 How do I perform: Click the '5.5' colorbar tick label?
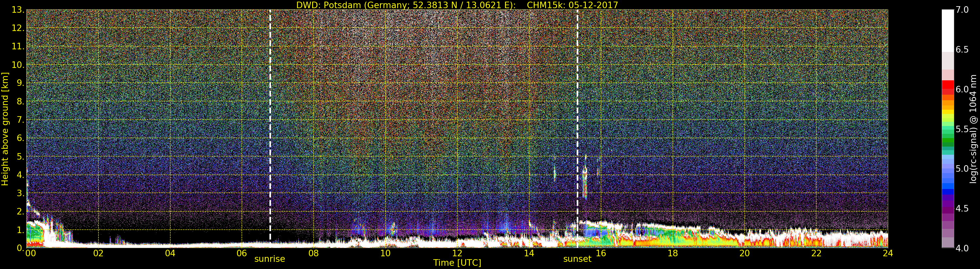tap(962, 129)
